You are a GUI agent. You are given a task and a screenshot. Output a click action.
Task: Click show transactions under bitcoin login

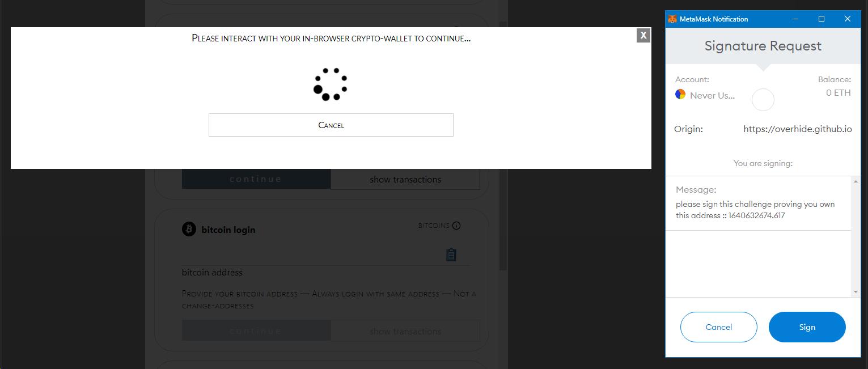pyautogui.click(x=405, y=331)
